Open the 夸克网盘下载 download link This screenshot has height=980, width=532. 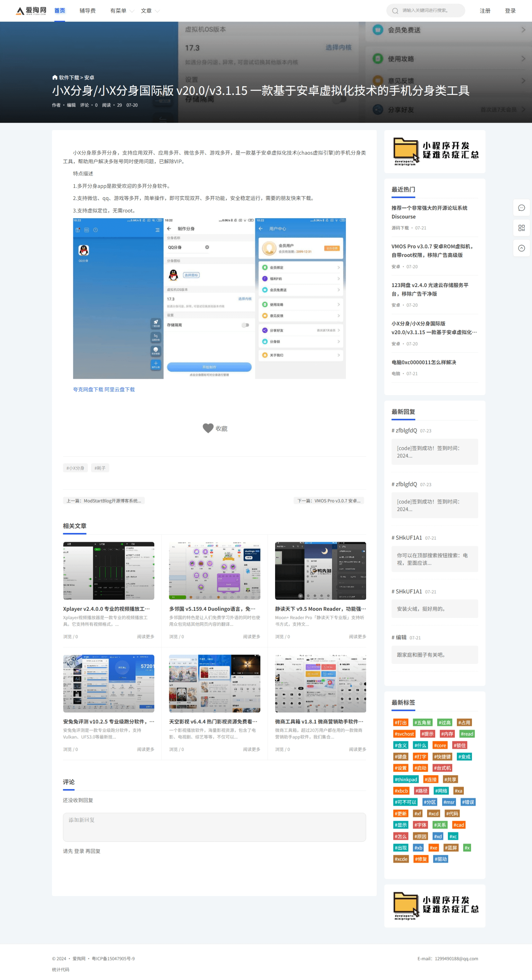88,390
